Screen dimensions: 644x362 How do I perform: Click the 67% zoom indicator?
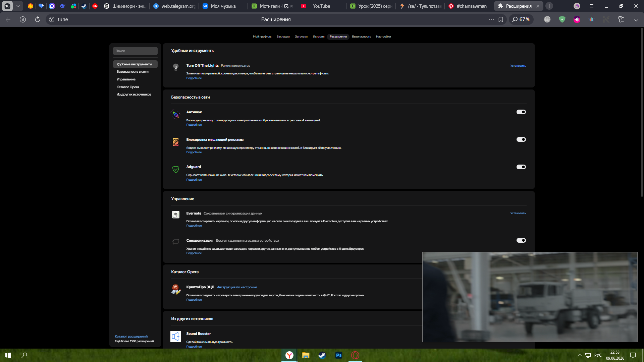click(x=521, y=19)
